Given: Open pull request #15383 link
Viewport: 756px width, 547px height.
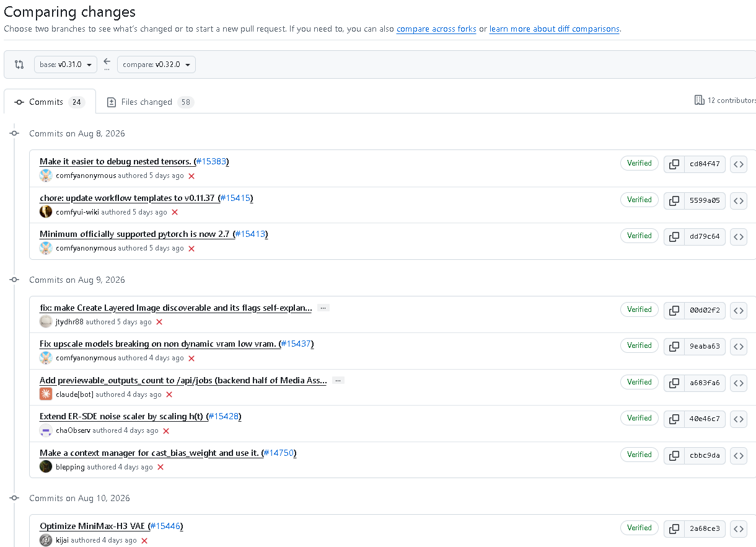Looking at the screenshot, I should (x=211, y=161).
